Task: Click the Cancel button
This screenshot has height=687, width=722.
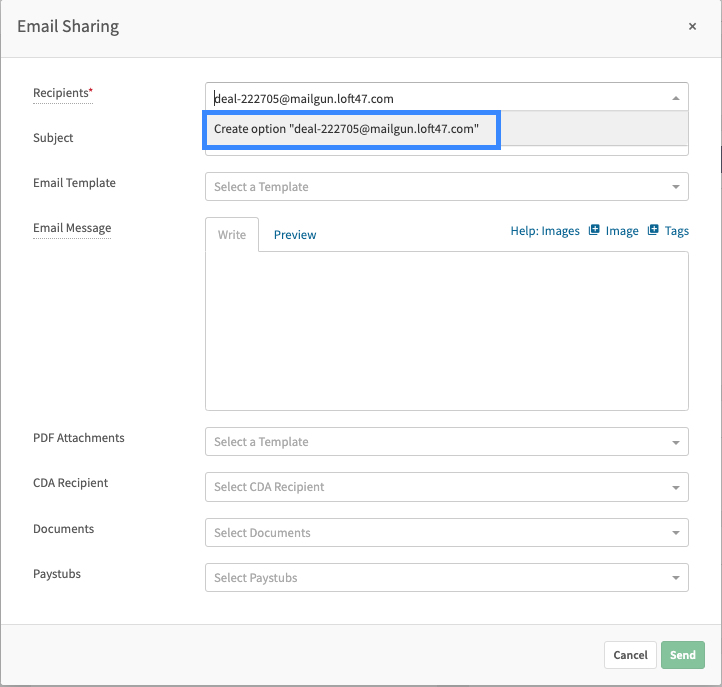Action: (630, 655)
